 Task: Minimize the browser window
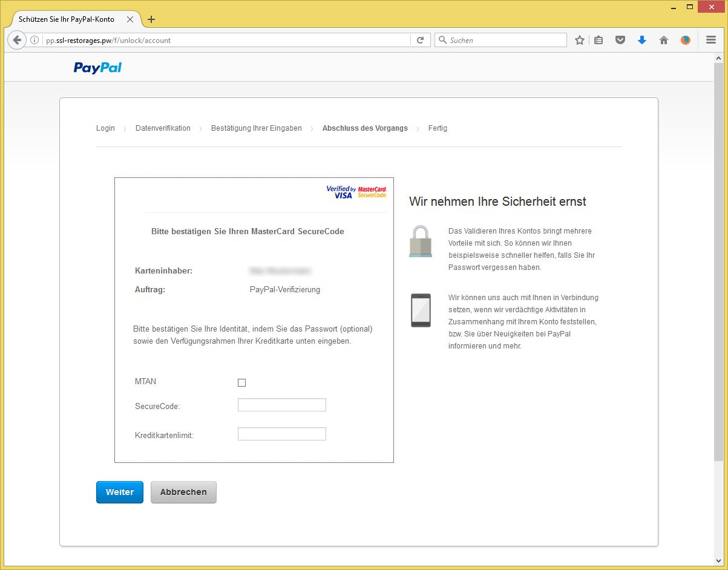(x=673, y=7)
